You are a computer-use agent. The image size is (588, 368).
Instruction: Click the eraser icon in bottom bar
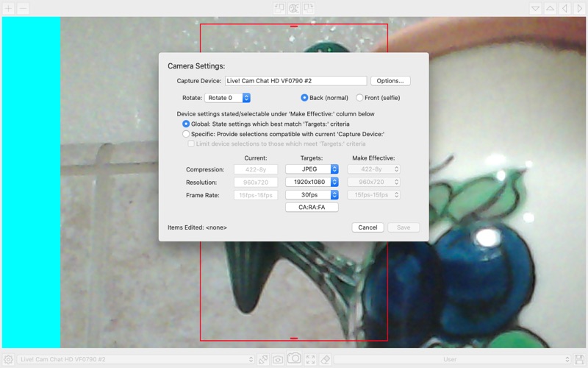click(325, 359)
